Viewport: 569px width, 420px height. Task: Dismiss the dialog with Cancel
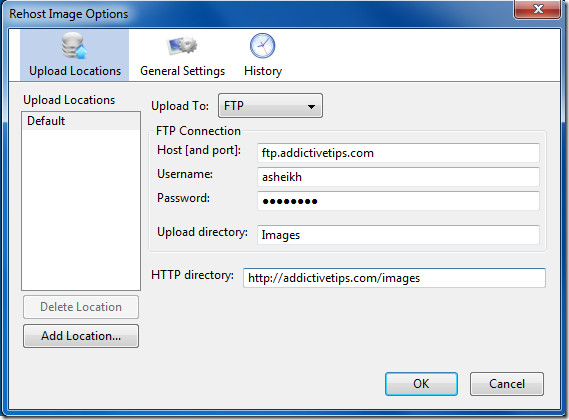click(507, 384)
